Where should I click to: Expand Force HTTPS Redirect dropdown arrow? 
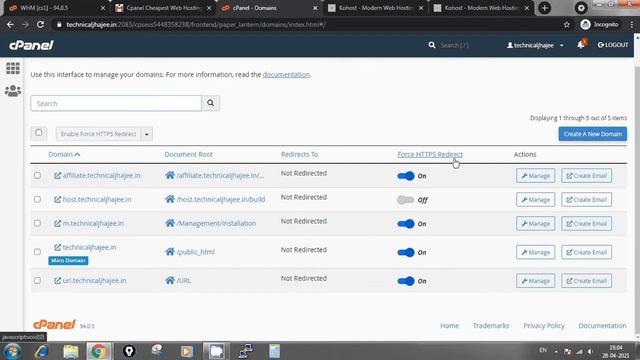pos(147,134)
